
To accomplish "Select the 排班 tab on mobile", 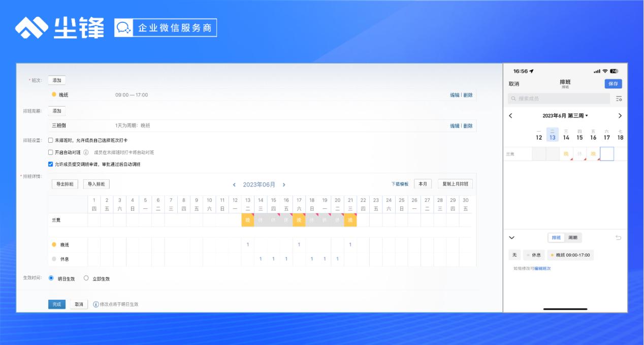I will 557,238.
